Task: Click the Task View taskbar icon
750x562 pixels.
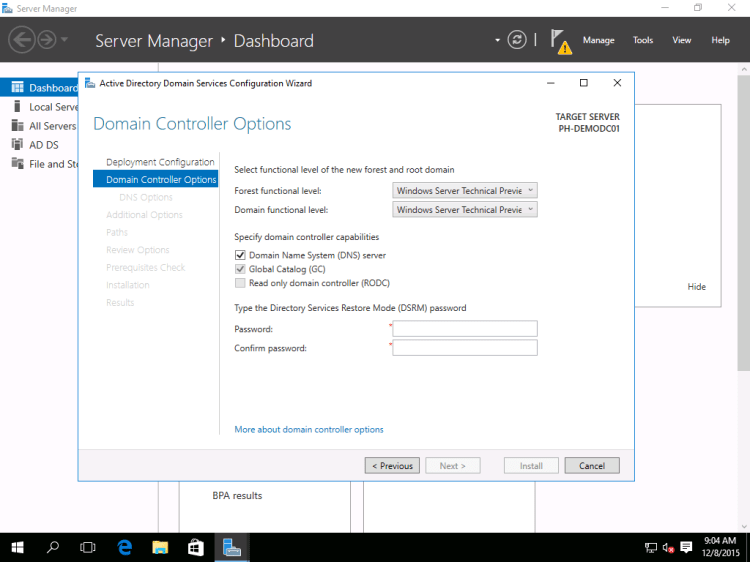Action: point(88,547)
